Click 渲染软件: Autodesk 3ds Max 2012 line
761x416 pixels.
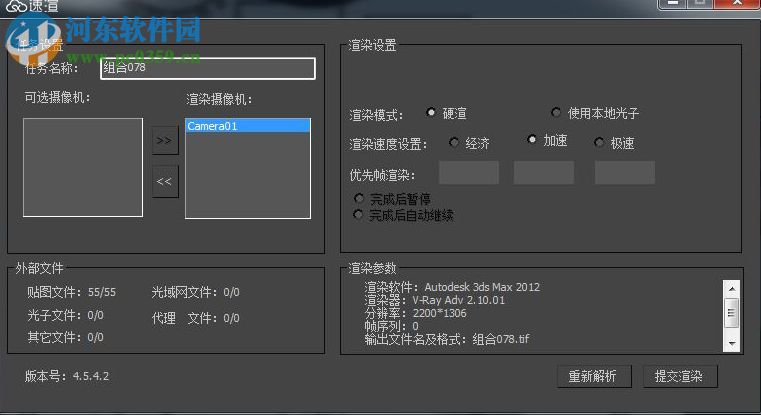click(452, 287)
